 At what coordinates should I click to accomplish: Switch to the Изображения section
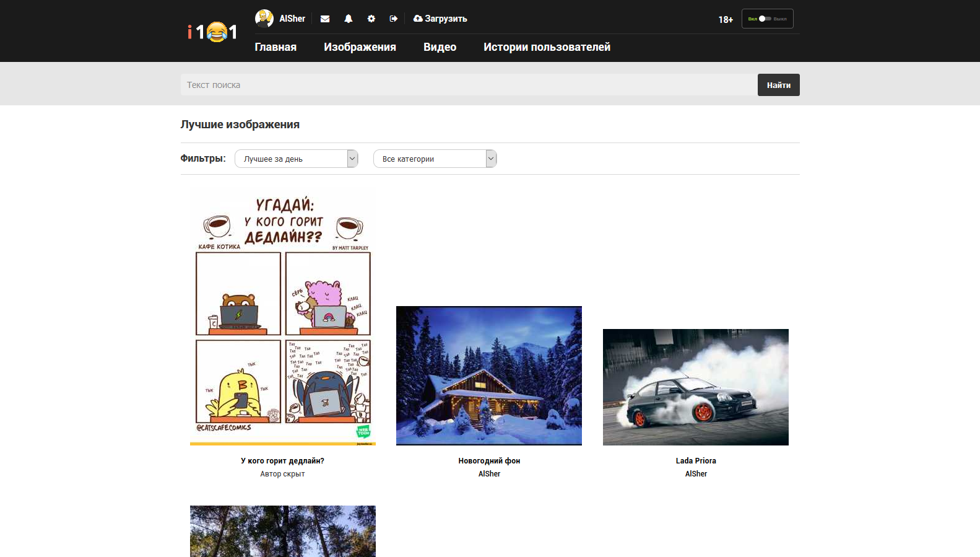(360, 47)
